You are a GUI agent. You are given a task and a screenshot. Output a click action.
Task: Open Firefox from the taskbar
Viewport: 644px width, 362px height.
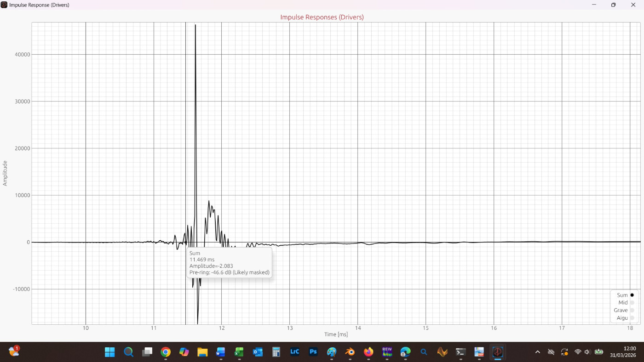pyautogui.click(x=368, y=352)
